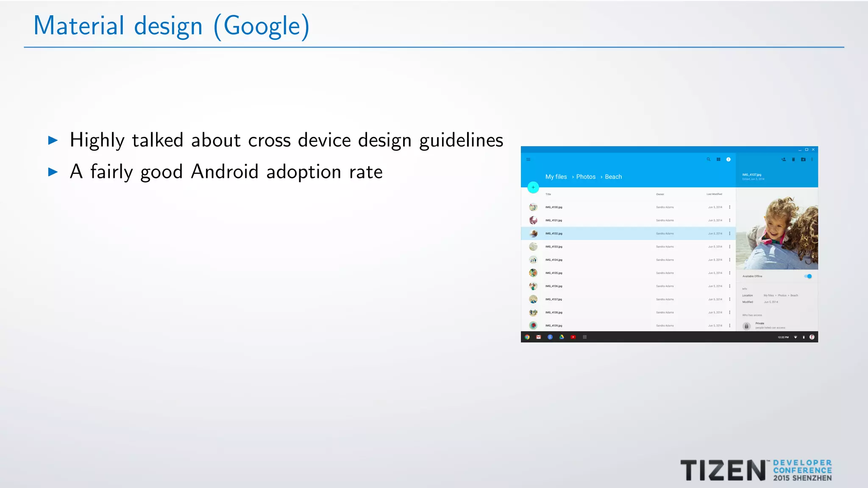Viewport: 868px width, 488px height.
Task: Select file IMG_4138.jpg
Action: coord(628,312)
